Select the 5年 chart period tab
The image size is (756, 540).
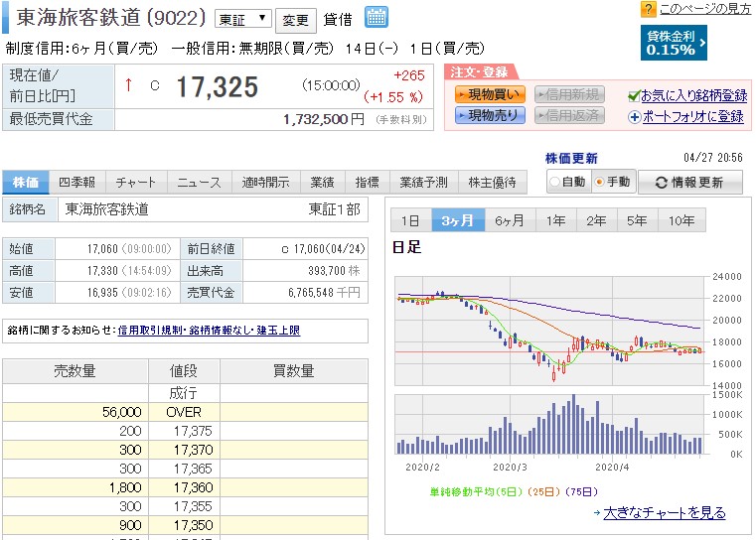[x=637, y=220]
